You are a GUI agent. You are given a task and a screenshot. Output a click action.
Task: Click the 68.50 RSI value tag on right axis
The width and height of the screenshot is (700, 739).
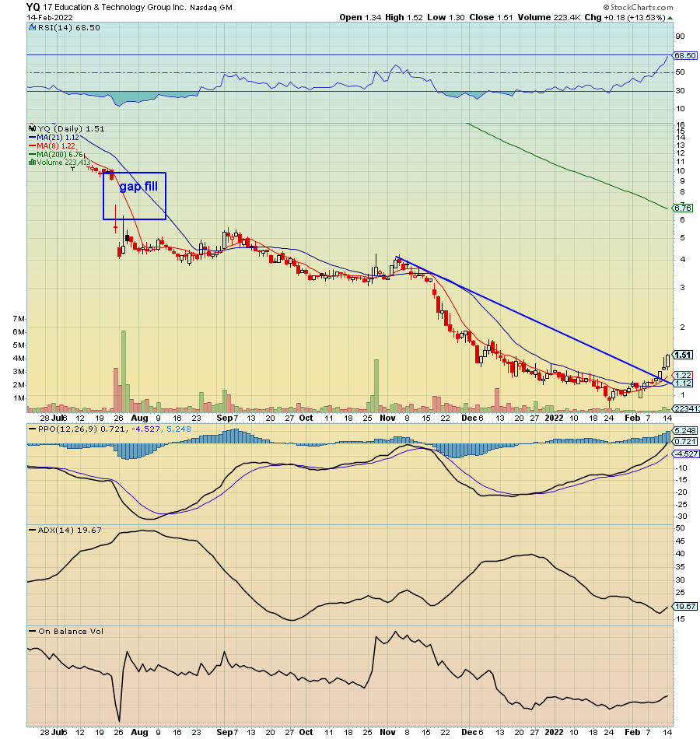tap(685, 55)
